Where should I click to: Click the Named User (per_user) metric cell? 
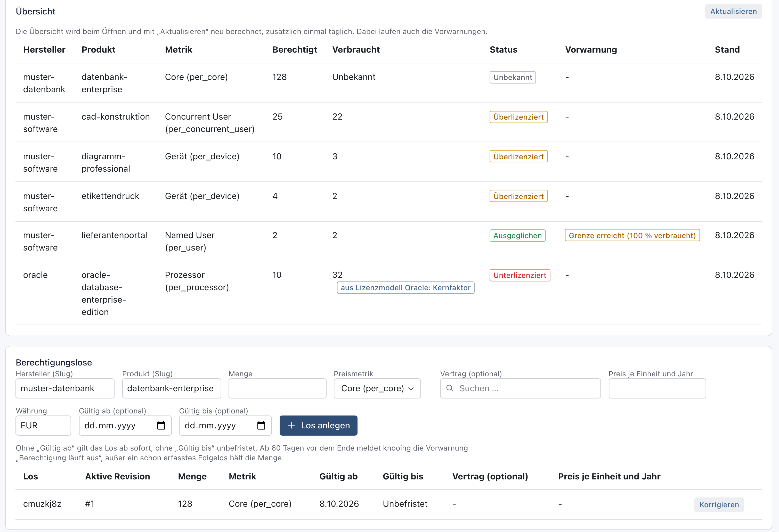[x=190, y=241]
